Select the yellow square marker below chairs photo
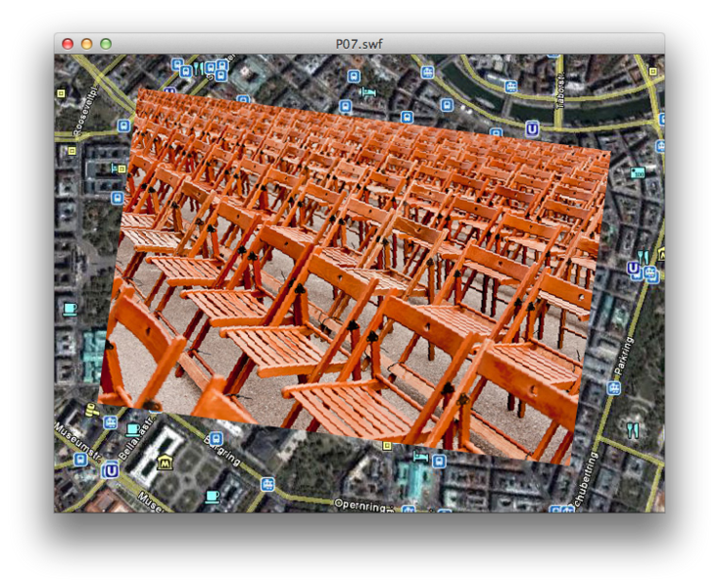This screenshot has width=719, height=588. click(x=388, y=445)
